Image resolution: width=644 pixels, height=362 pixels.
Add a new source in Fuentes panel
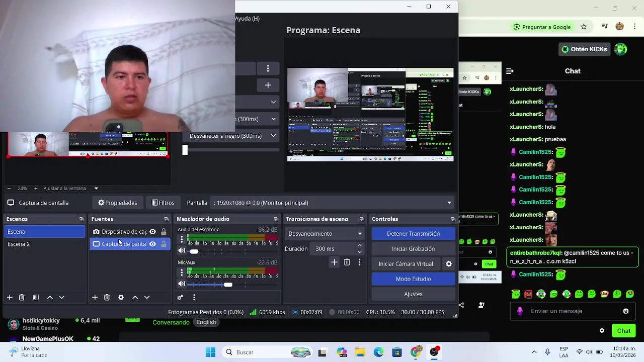pyautogui.click(x=95, y=298)
